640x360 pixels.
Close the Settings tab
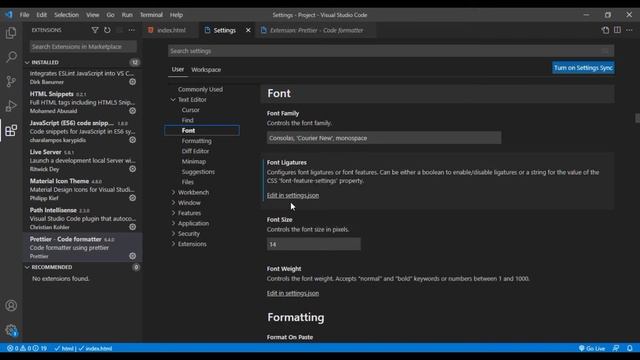pyautogui.click(x=248, y=30)
